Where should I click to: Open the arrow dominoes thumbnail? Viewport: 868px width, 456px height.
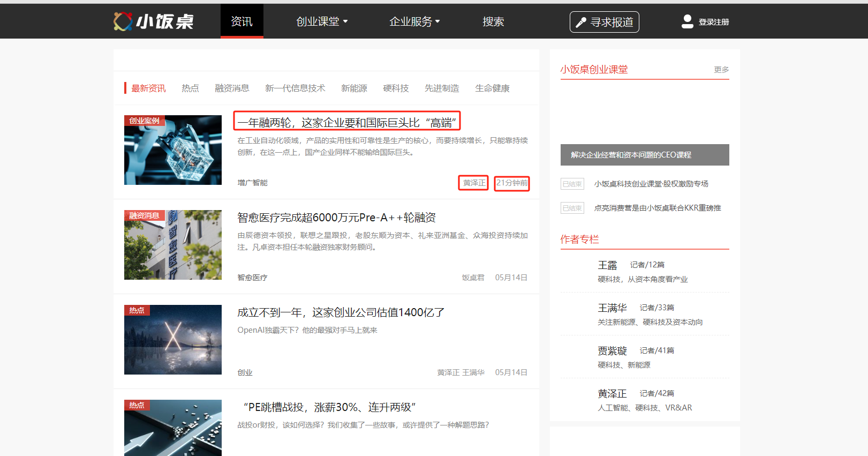click(173, 428)
